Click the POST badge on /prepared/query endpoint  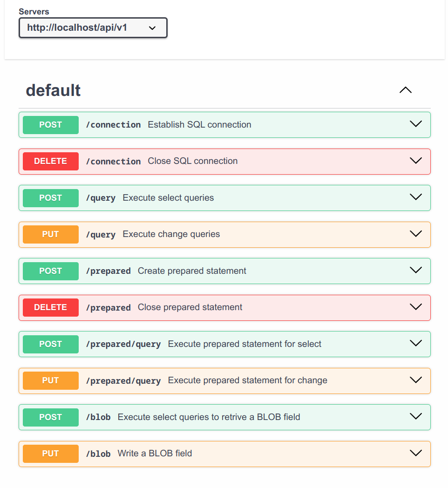click(x=50, y=344)
